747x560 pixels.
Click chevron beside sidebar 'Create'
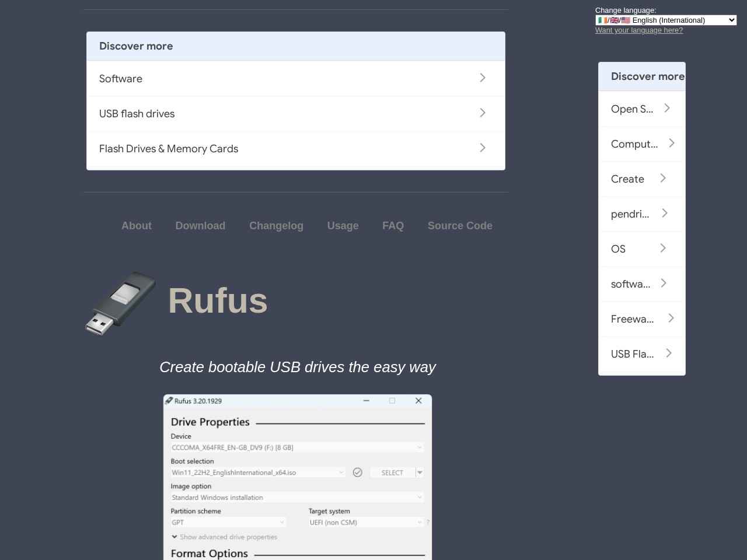pos(663,178)
